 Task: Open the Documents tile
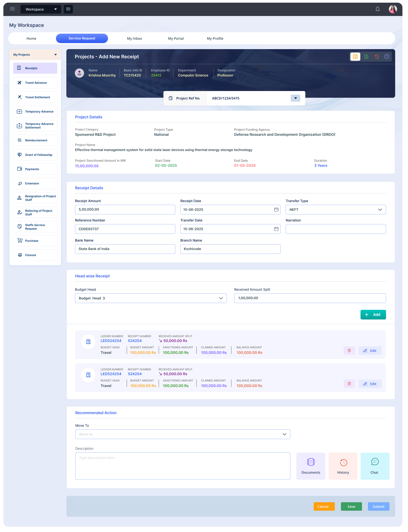coord(311,466)
